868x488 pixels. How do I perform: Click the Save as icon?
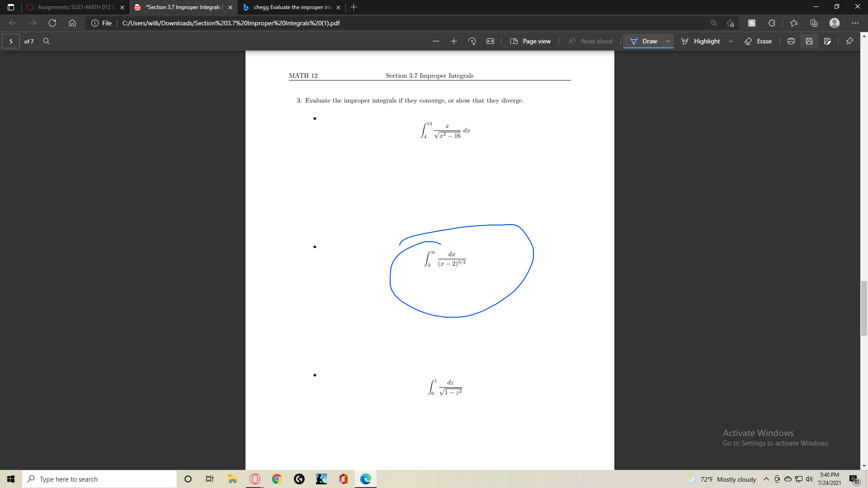[x=827, y=41]
